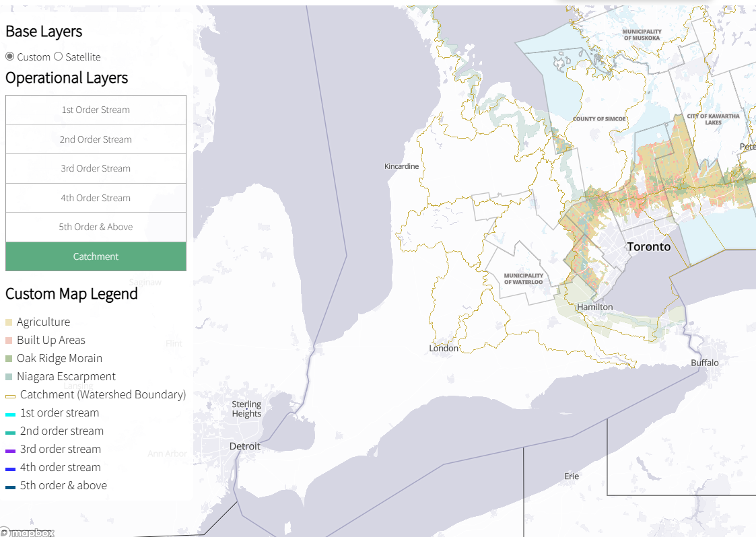The height and width of the screenshot is (537, 756).
Task: Click the Detroit city label
Action: click(x=245, y=446)
